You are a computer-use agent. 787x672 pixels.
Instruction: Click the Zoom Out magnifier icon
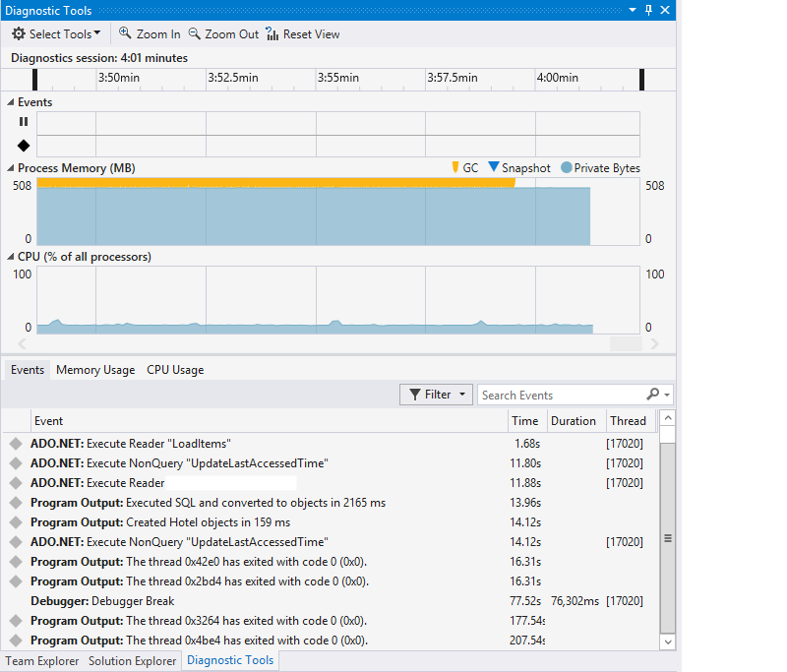click(x=194, y=33)
